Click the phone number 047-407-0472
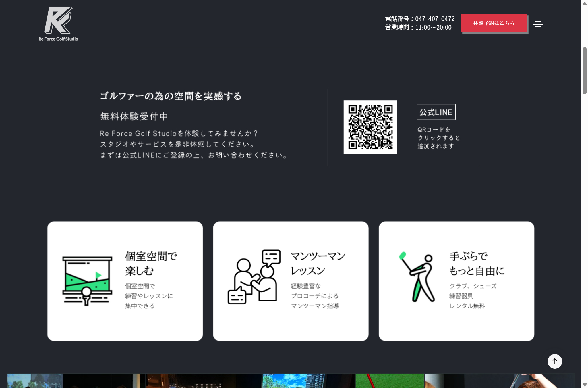588x388 pixels. [x=435, y=19]
